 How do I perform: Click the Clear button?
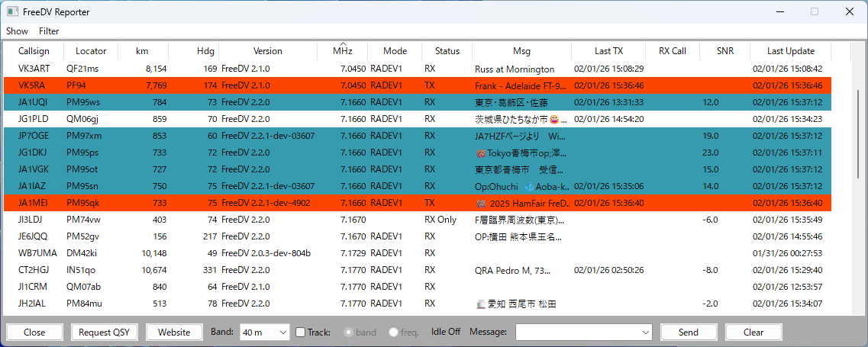pyautogui.click(x=753, y=332)
